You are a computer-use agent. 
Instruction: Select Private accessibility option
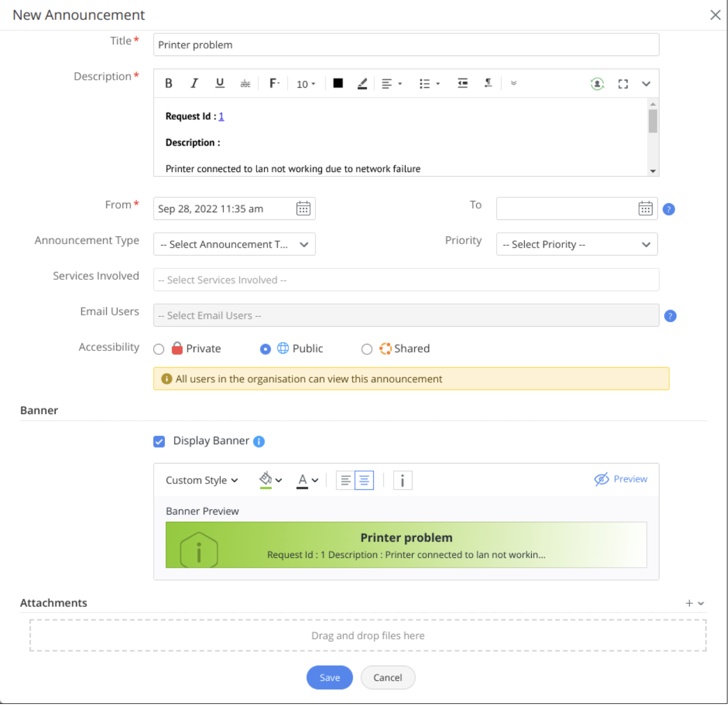click(159, 349)
